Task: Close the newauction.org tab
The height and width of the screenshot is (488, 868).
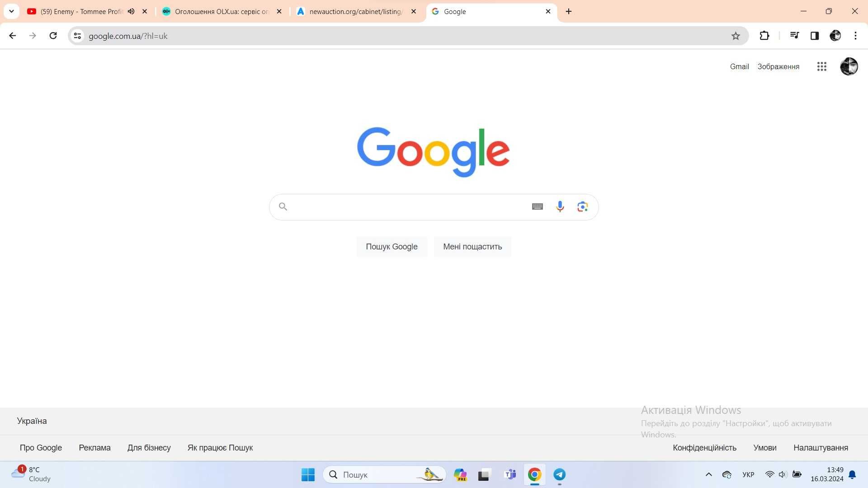Action: coord(414,11)
